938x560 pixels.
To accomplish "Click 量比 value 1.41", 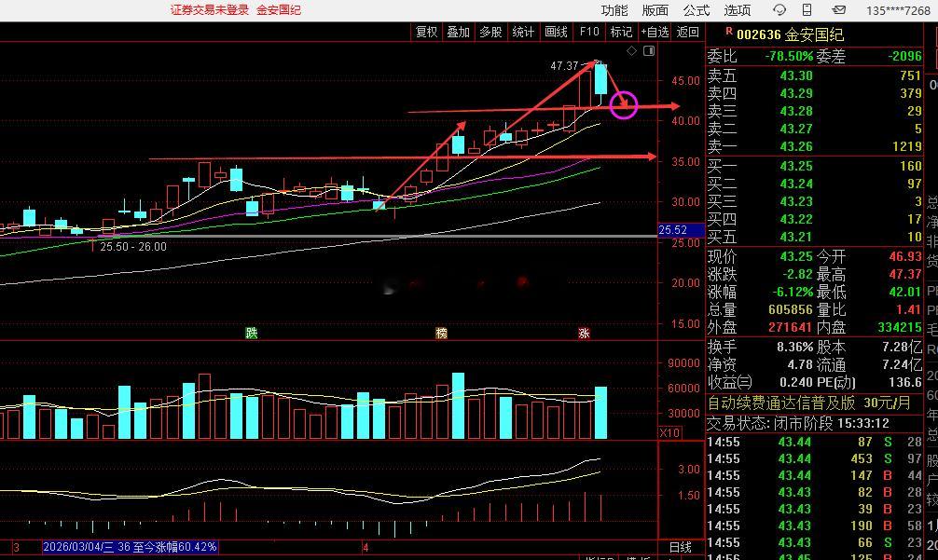I will tap(909, 309).
